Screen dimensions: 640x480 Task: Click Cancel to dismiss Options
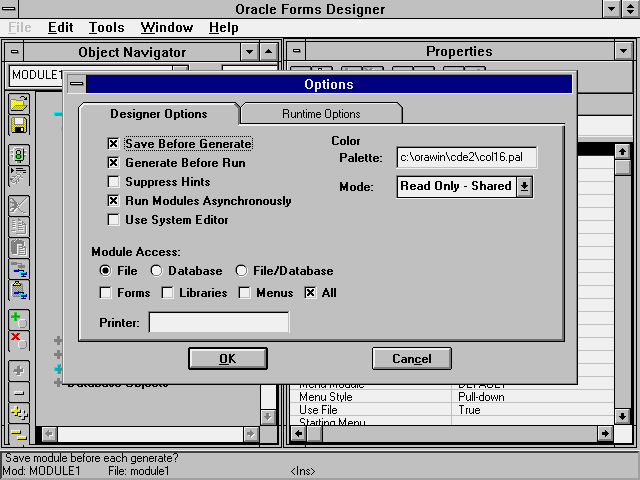click(x=412, y=359)
